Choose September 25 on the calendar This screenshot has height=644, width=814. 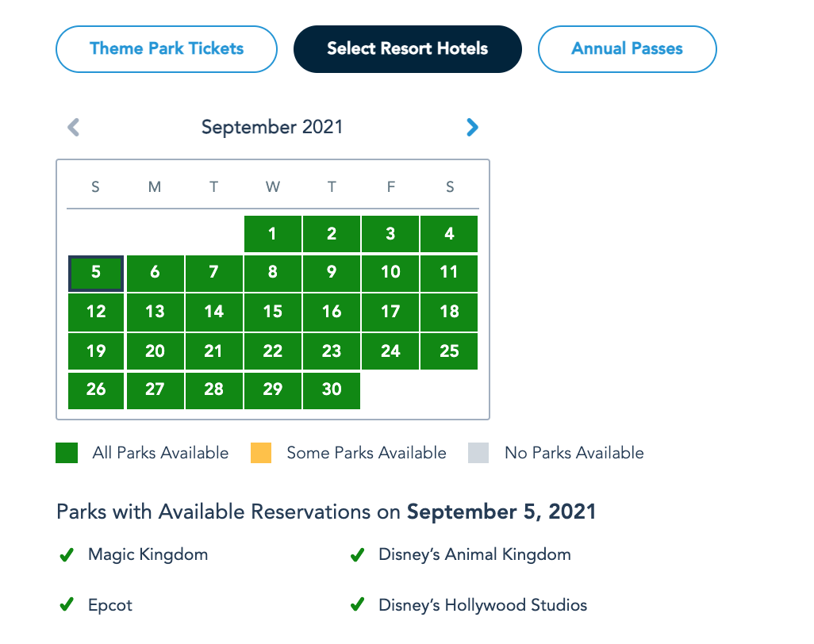click(x=449, y=351)
